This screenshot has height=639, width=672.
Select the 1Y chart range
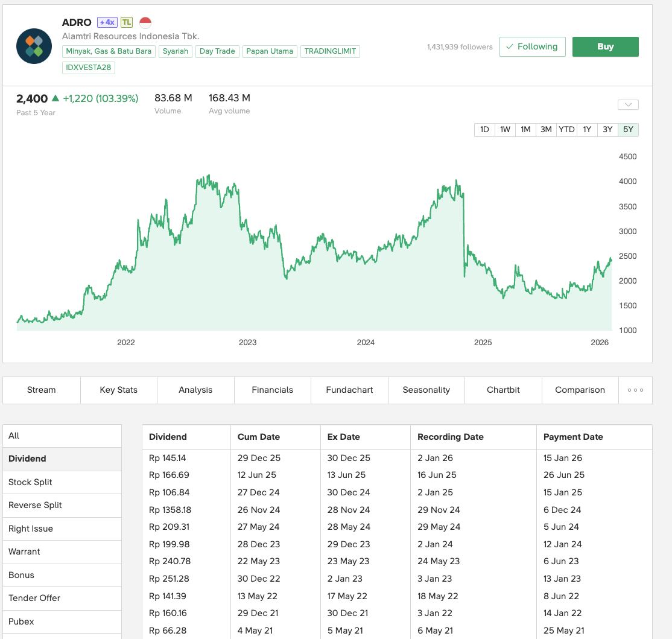pos(587,130)
